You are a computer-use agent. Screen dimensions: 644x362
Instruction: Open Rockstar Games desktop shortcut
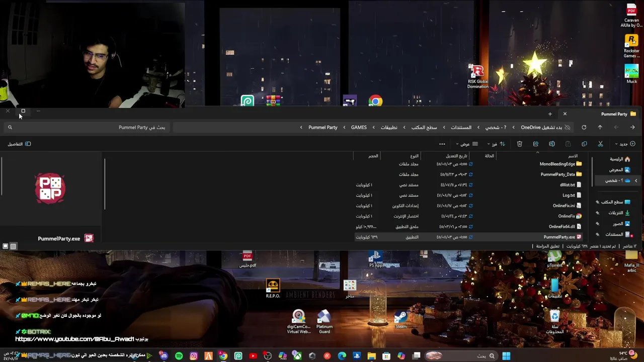point(631,46)
